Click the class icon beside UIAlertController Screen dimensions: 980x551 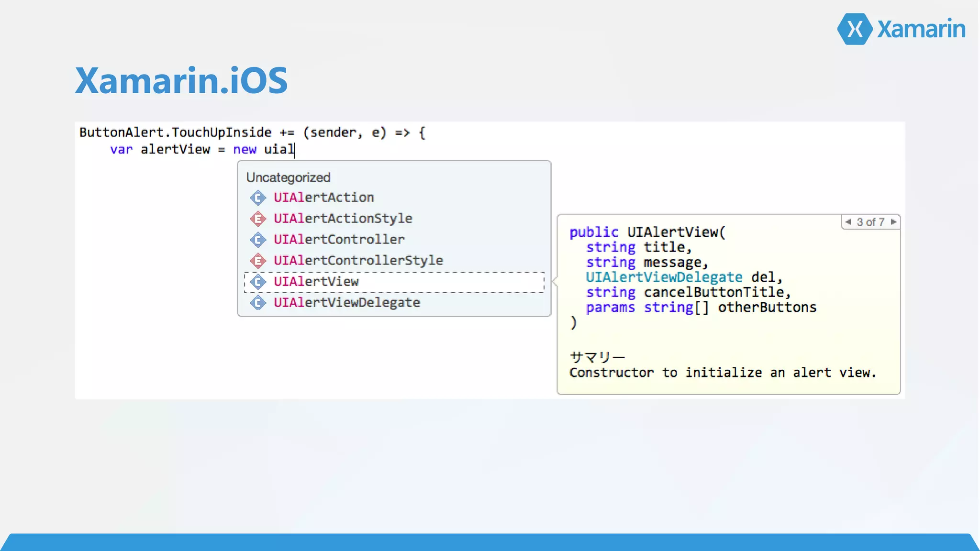[258, 240]
